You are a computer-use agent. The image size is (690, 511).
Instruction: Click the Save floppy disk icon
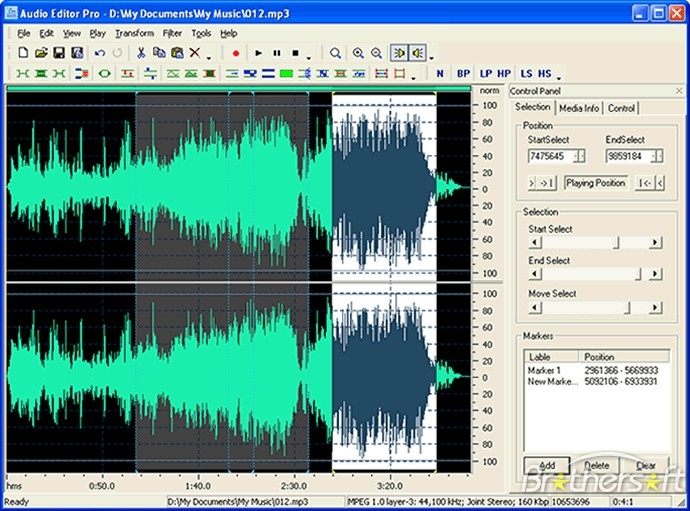click(59, 53)
